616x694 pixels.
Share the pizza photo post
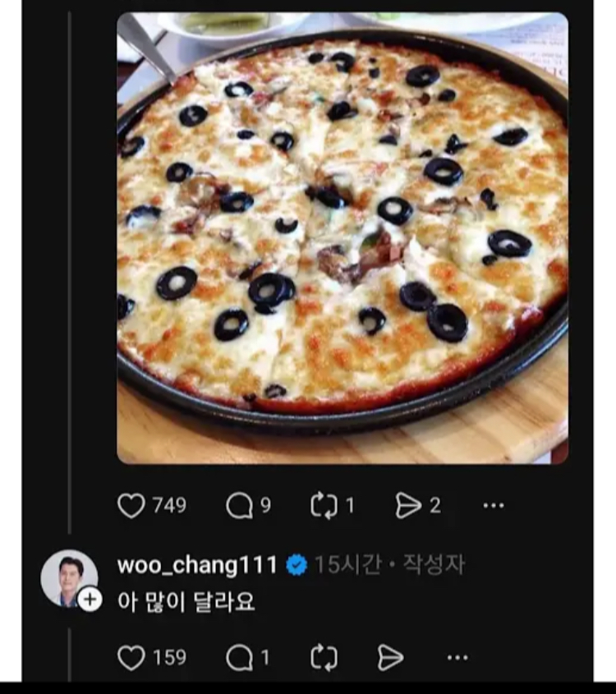tap(408, 506)
